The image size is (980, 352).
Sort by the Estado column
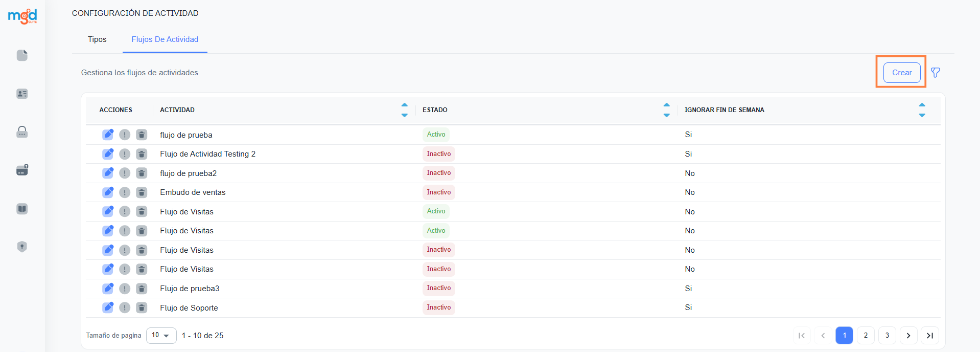point(666,110)
